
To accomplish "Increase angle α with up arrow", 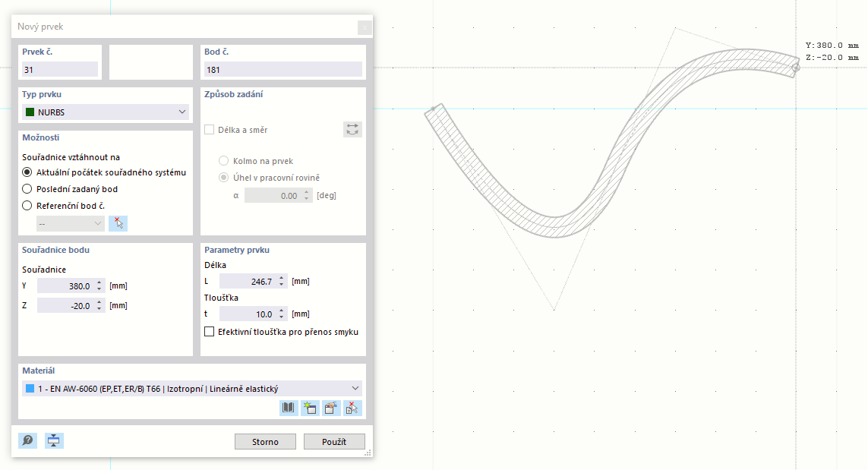I will point(306,193).
